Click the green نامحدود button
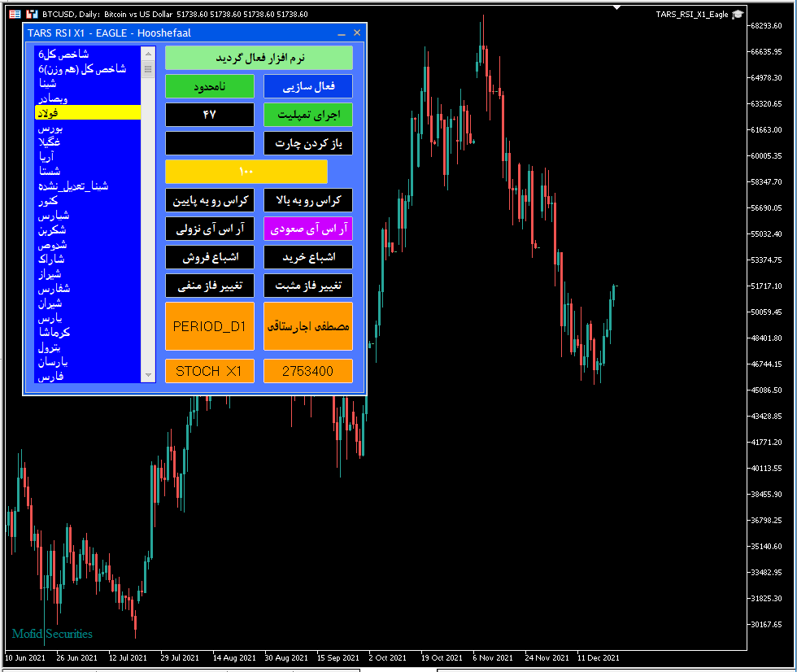This screenshot has height=672, width=797. (210, 86)
